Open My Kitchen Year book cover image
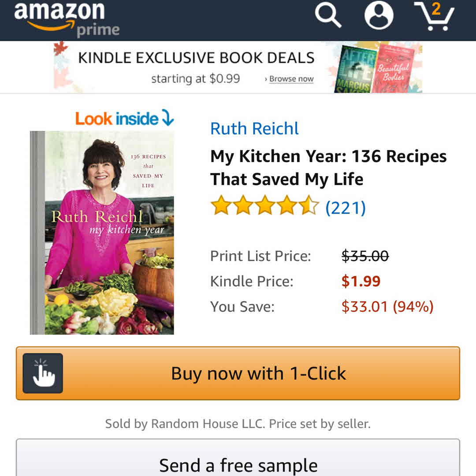Image resolution: width=476 pixels, height=476 pixels. coord(102,233)
